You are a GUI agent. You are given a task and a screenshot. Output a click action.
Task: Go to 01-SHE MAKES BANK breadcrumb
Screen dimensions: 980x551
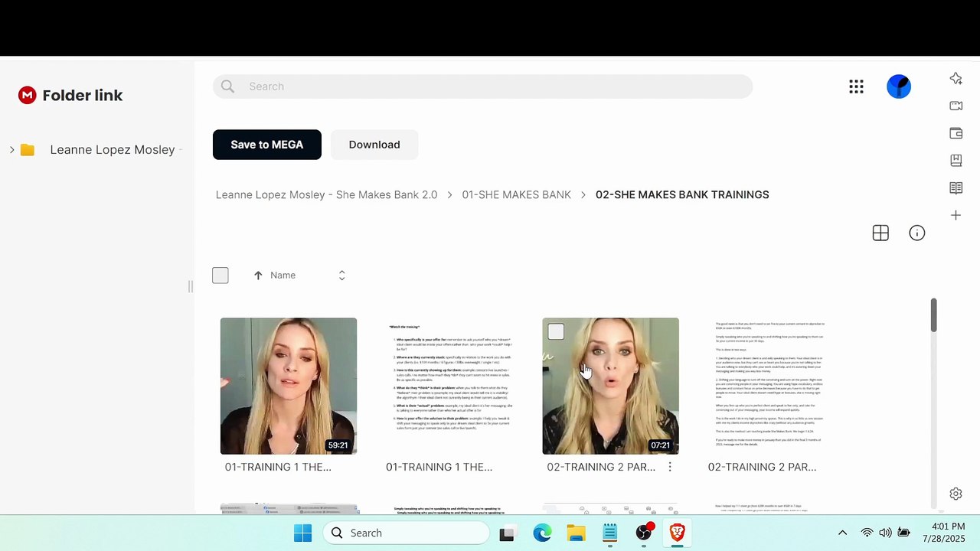coord(517,195)
